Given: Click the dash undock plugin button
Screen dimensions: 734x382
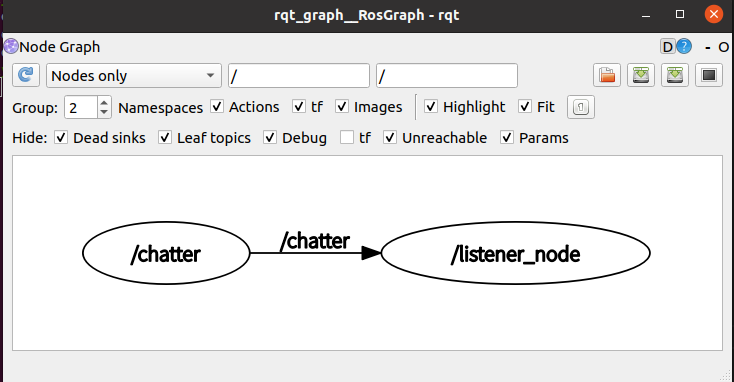Looking at the screenshot, I should pyautogui.click(x=708, y=47).
